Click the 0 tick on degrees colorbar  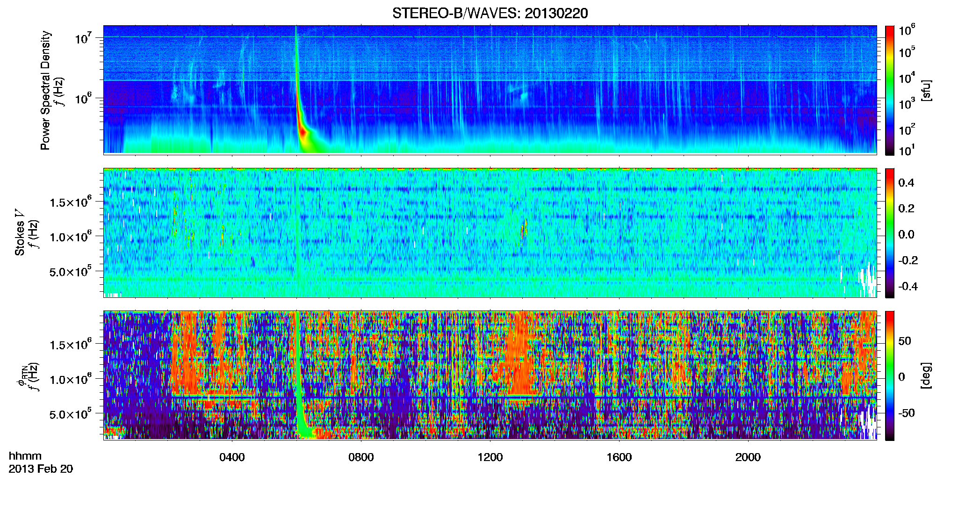[x=901, y=376]
